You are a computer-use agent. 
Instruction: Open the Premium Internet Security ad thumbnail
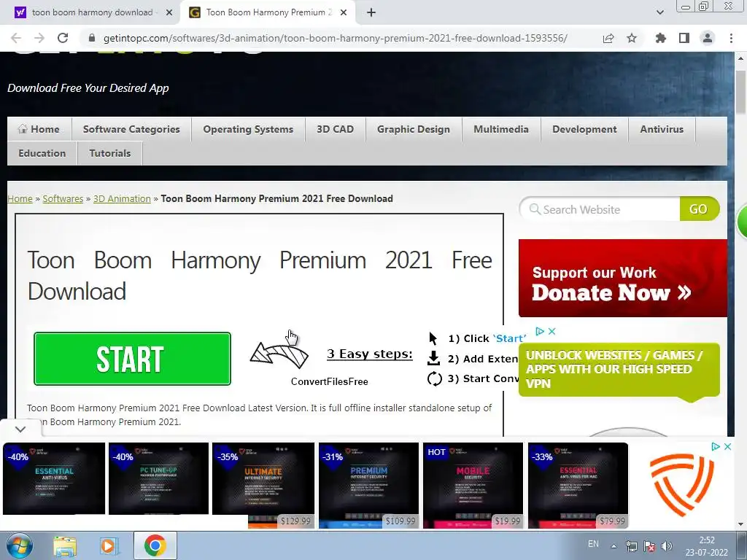click(x=368, y=485)
